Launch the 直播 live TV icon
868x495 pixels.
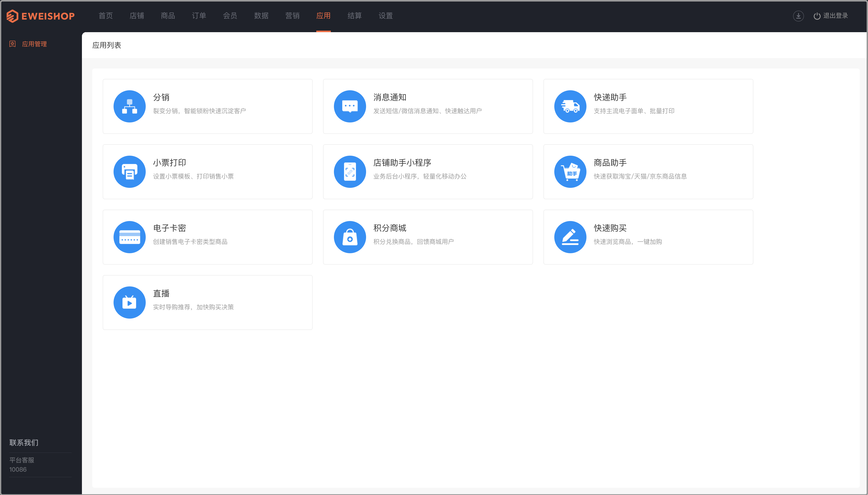(129, 302)
